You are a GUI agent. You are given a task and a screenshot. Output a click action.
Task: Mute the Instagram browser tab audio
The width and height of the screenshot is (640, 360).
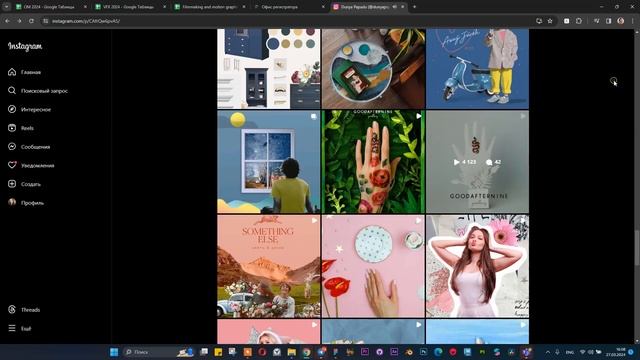tap(395, 7)
